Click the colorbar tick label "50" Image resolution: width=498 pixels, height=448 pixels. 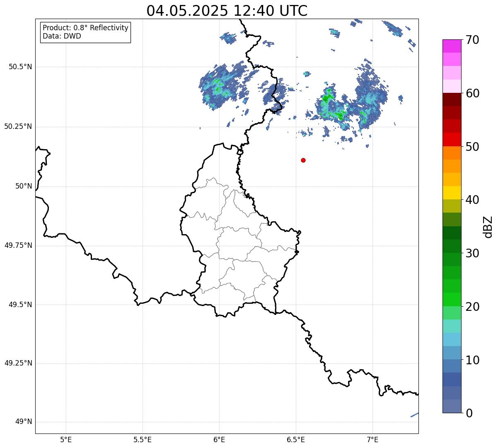(472, 147)
